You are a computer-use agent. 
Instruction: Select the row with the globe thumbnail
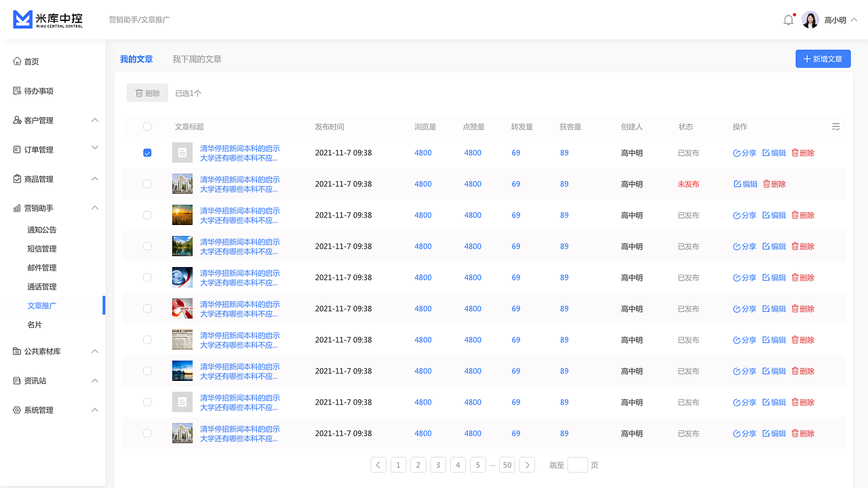tap(147, 278)
